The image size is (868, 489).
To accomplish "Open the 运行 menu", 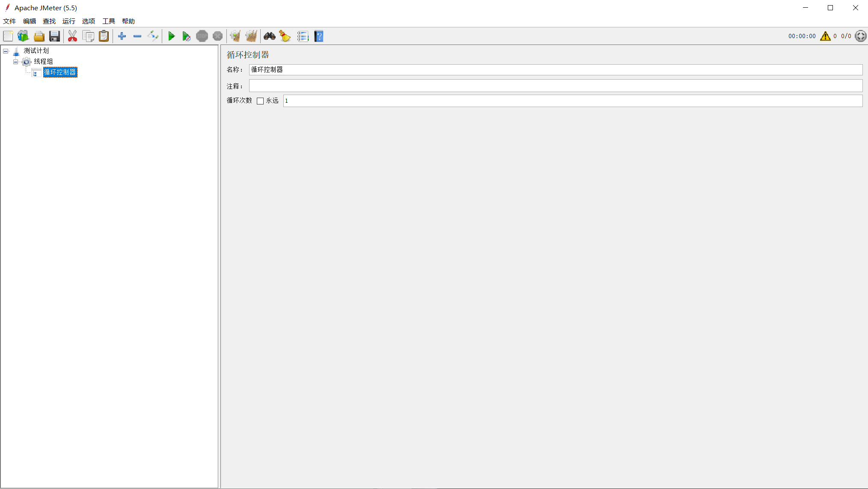I will click(69, 21).
